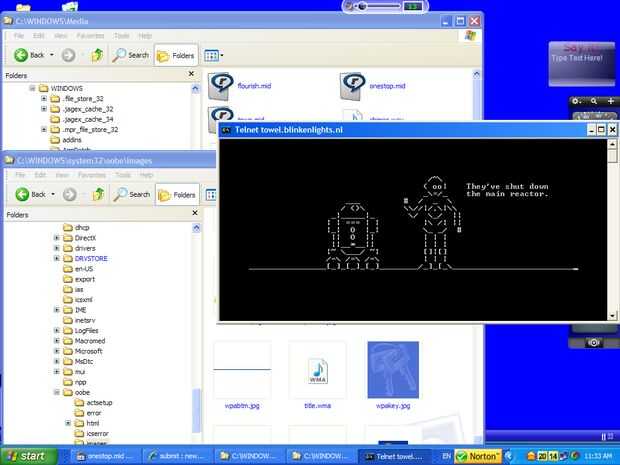Click the Back button in the Media window
This screenshot has height=465, width=620.
(29, 55)
